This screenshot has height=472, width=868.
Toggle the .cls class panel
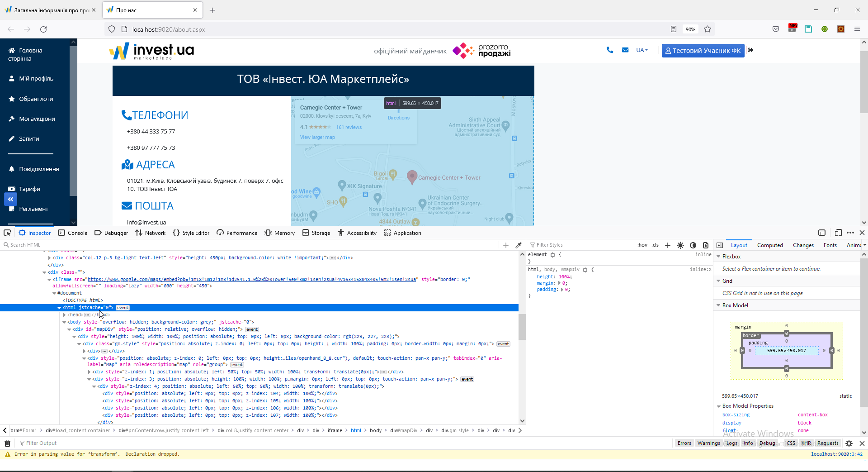[655, 245]
